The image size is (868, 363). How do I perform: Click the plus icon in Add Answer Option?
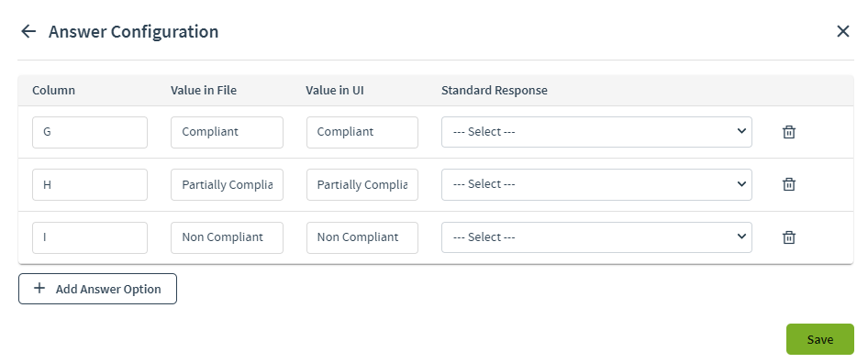pos(39,289)
